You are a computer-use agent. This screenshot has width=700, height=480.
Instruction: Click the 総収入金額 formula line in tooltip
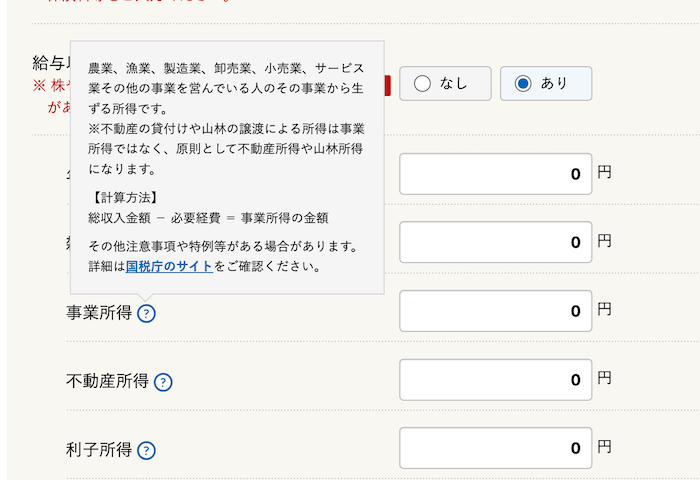[208, 217]
